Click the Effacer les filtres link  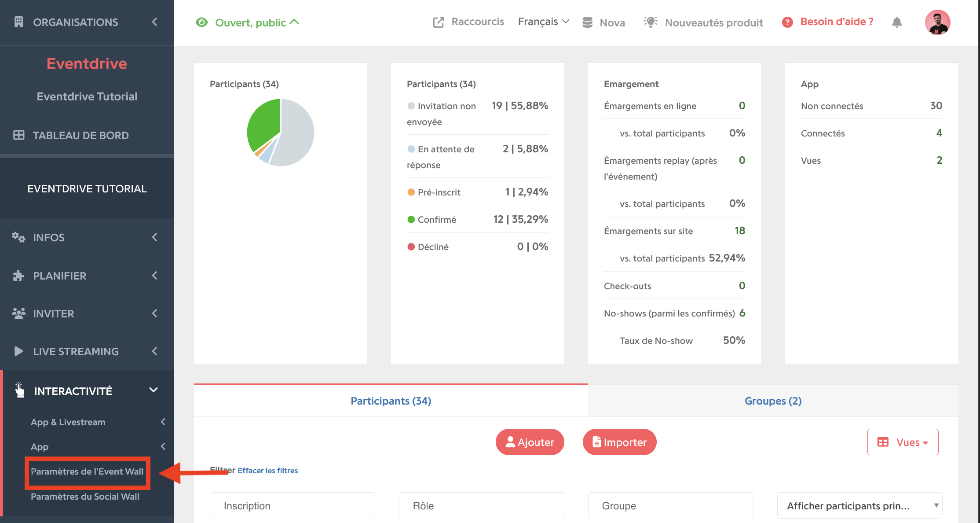[x=268, y=471]
